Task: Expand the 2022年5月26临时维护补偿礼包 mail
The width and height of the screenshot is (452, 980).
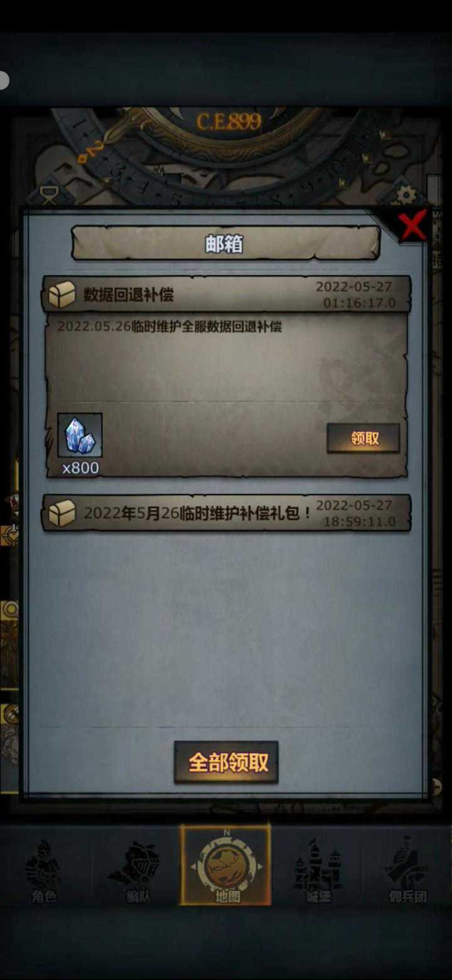Action: pos(226,513)
